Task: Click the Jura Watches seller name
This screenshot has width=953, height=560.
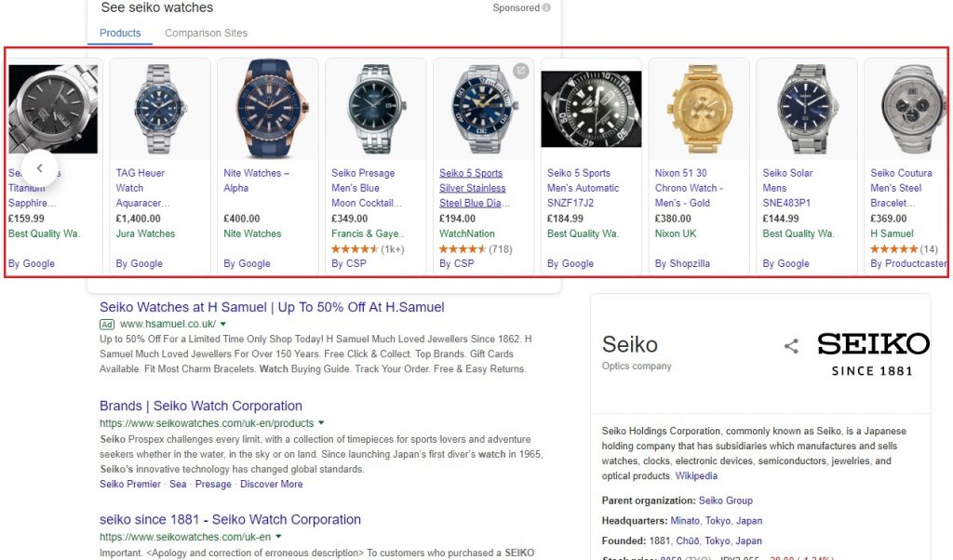Action: click(x=145, y=233)
